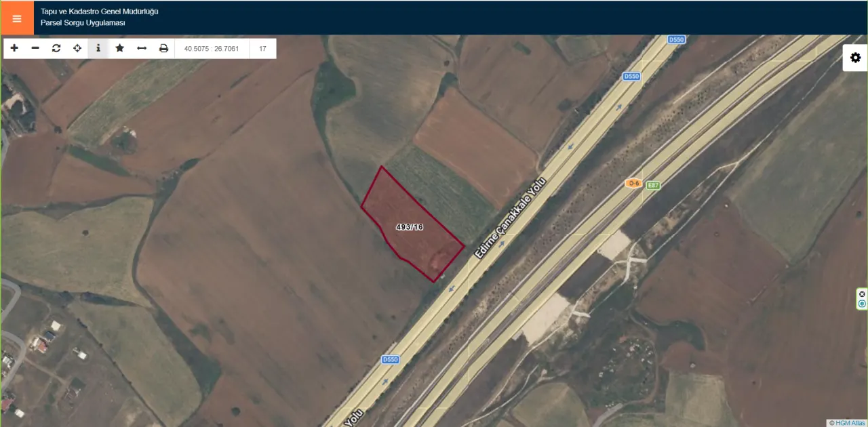868x427 pixels.
Task: Select the distance measure tool
Action: tap(142, 48)
